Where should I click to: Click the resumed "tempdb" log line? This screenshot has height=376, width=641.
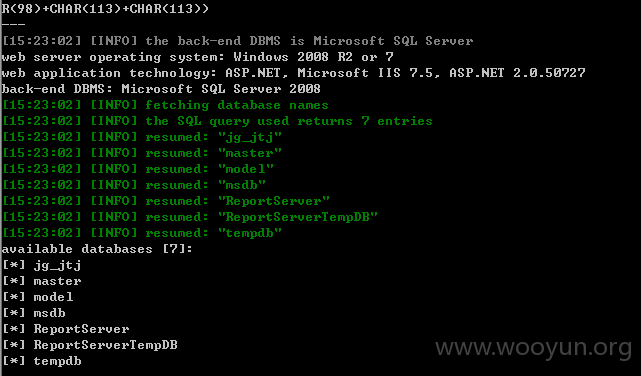142,233
